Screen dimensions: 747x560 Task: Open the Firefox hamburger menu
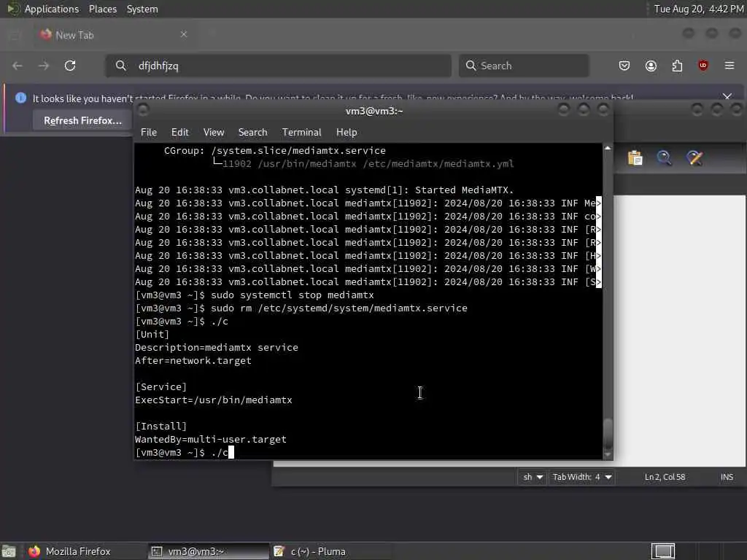(x=729, y=66)
